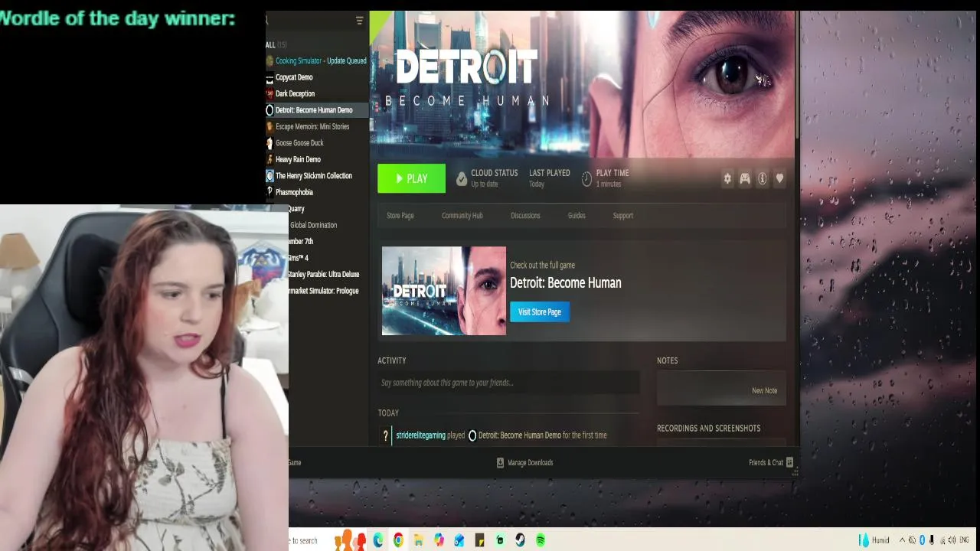
Task: Open Copilot from the taskbar
Action: (439, 540)
